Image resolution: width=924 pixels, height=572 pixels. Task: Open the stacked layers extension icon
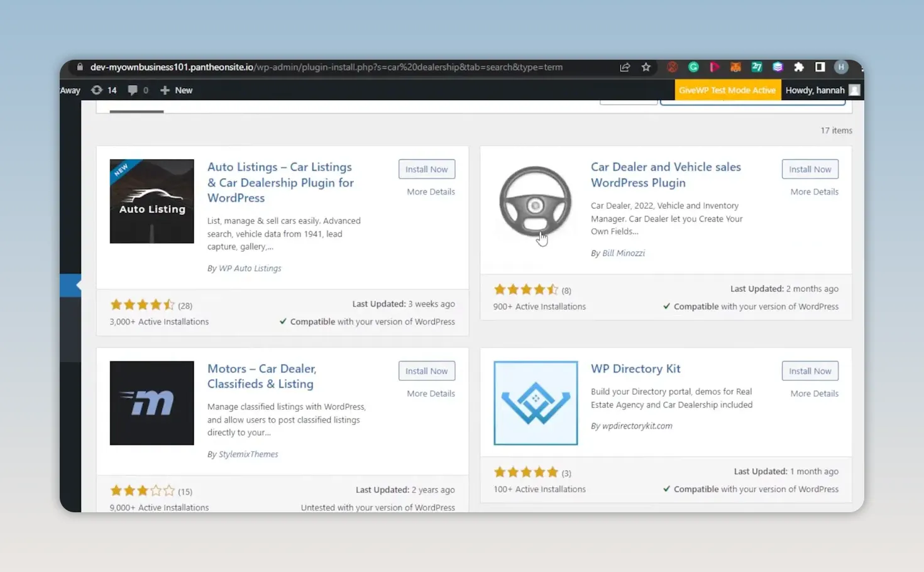click(x=778, y=67)
